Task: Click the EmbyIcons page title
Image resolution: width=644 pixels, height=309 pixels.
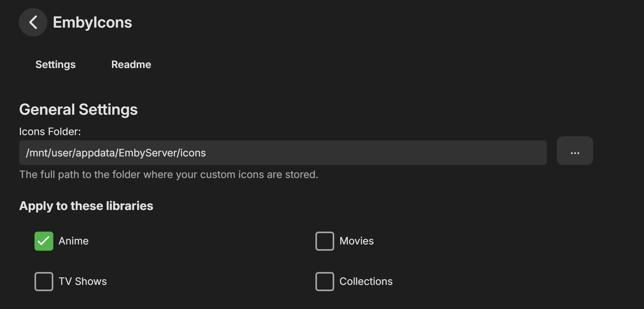Action: point(92,23)
